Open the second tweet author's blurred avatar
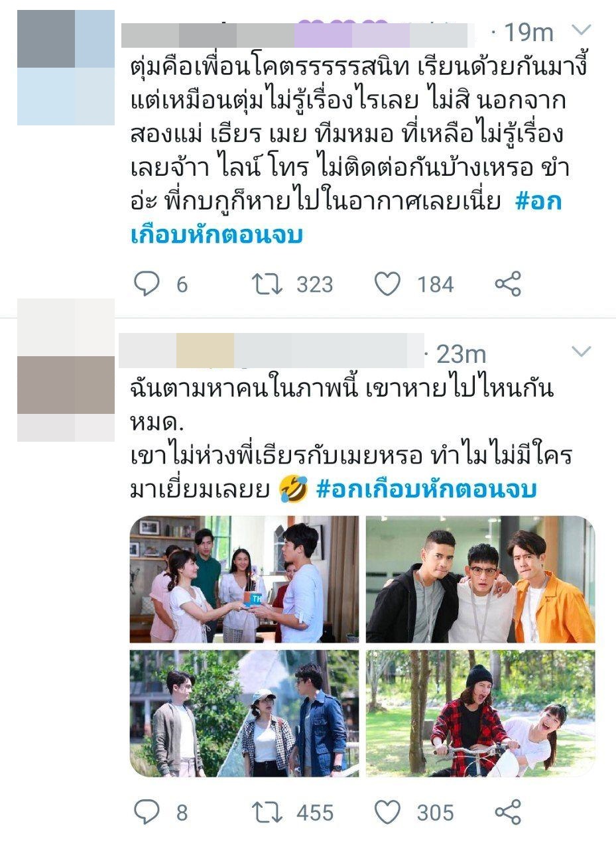This screenshot has height=849, width=616. [66, 370]
